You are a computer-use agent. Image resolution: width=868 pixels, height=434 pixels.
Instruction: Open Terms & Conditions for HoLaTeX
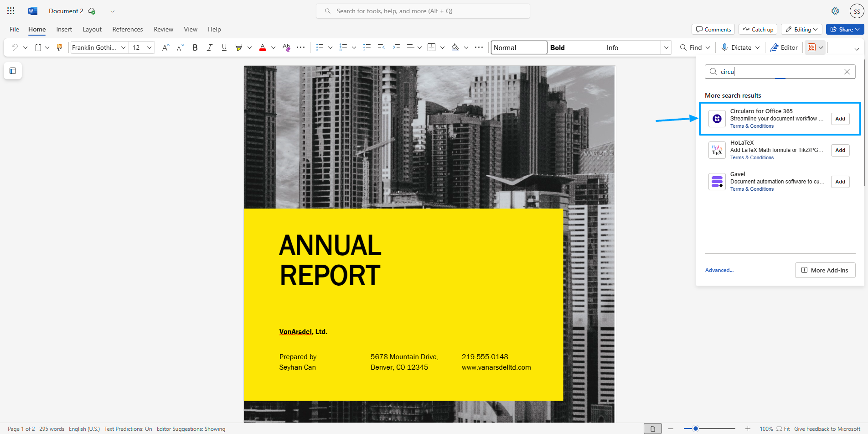point(752,157)
